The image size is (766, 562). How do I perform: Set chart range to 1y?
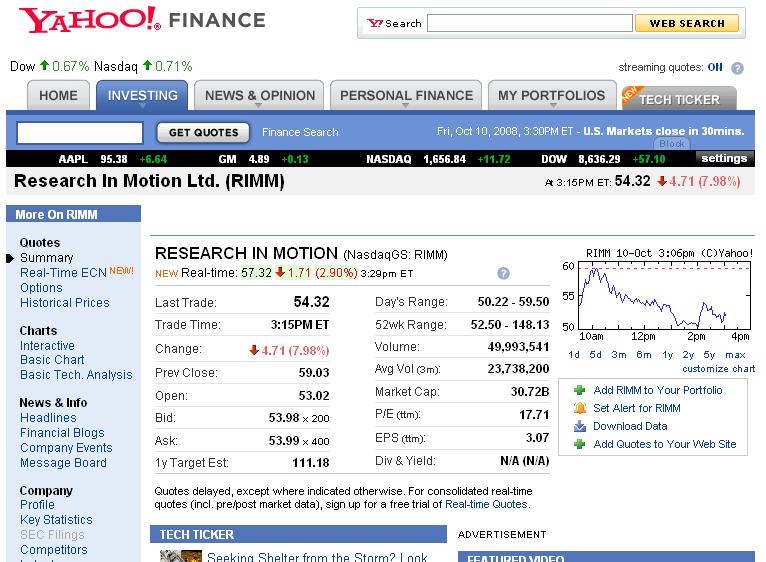coord(667,355)
